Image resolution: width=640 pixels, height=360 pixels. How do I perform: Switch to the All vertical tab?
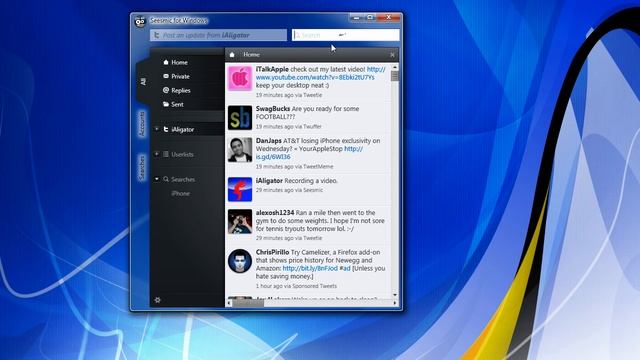(x=143, y=82)
